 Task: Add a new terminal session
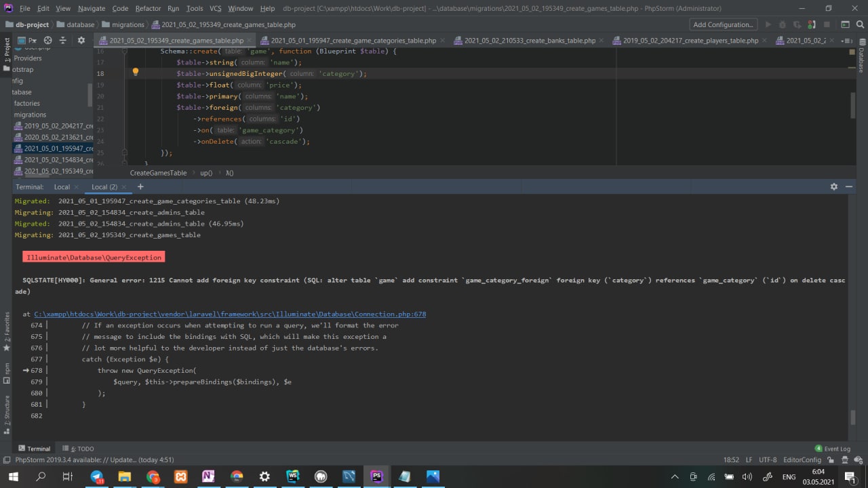click(x=140, y=186)
